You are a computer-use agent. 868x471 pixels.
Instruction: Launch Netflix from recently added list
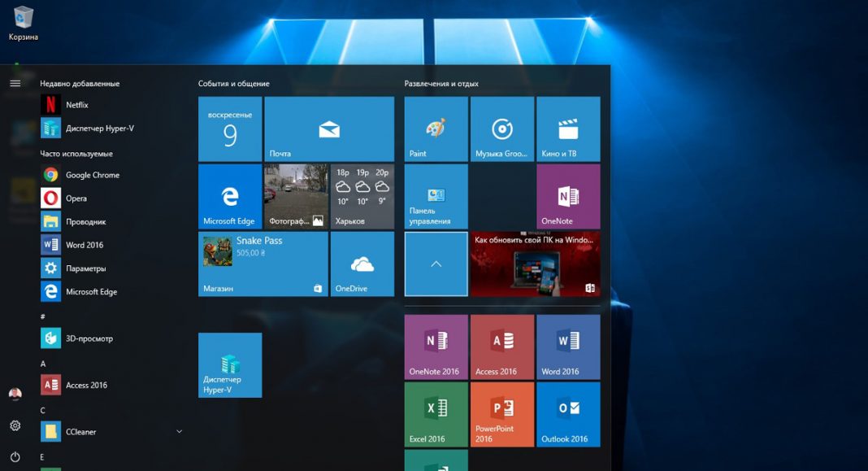[111, 105]
